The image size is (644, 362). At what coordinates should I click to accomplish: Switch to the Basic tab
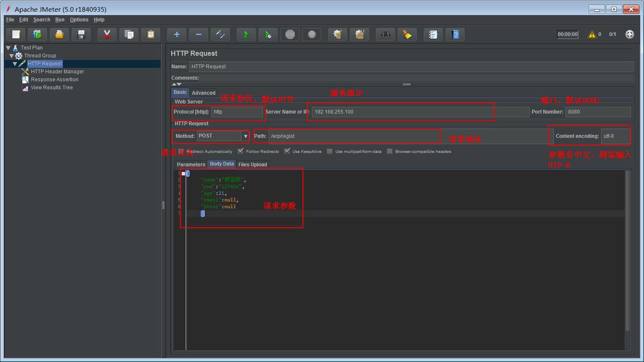(180, 92)
